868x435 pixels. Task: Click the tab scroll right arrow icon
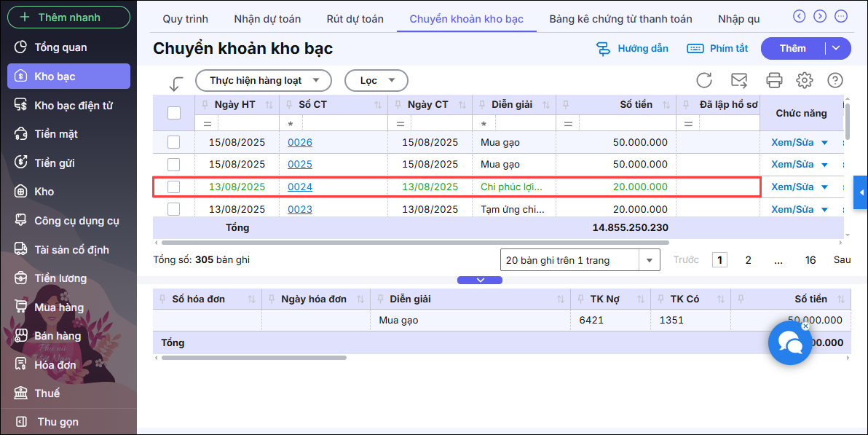tap(820, 16)
